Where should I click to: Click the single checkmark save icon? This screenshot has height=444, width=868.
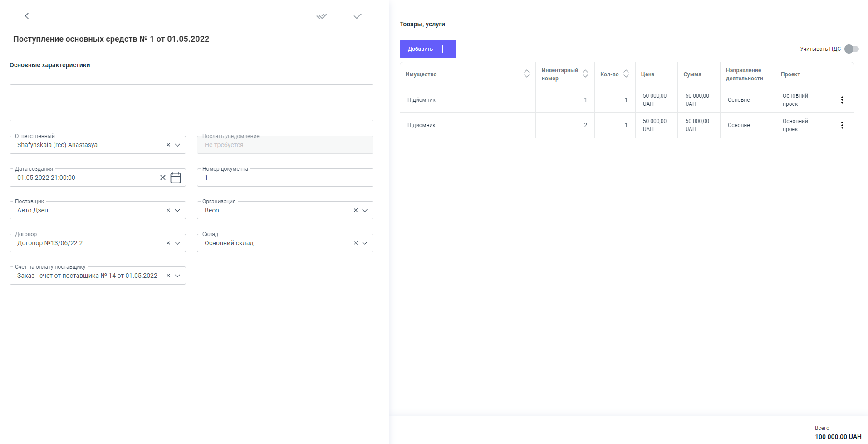[358, 16]
